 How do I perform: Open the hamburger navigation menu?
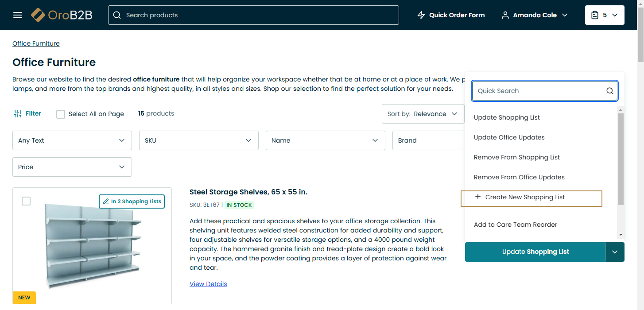coord(18,15)
